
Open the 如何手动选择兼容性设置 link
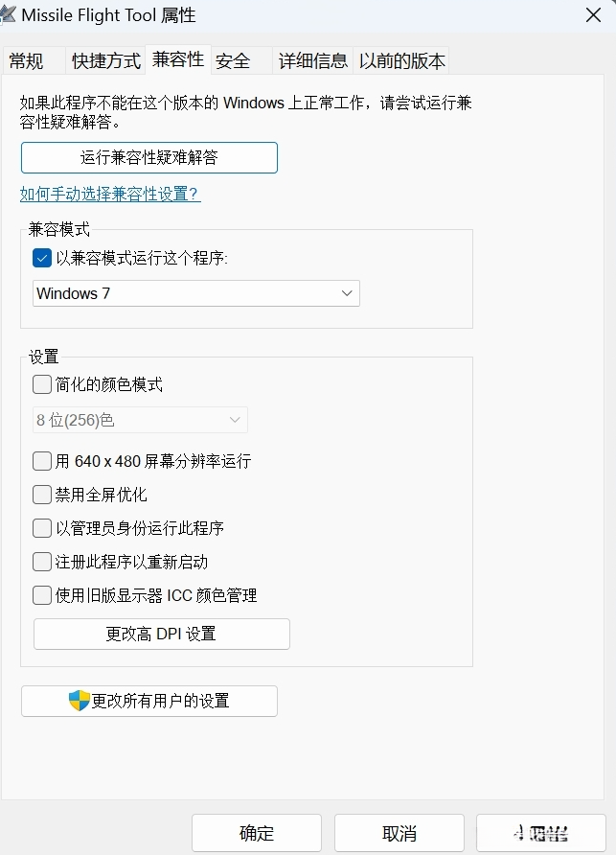point(109,193)
